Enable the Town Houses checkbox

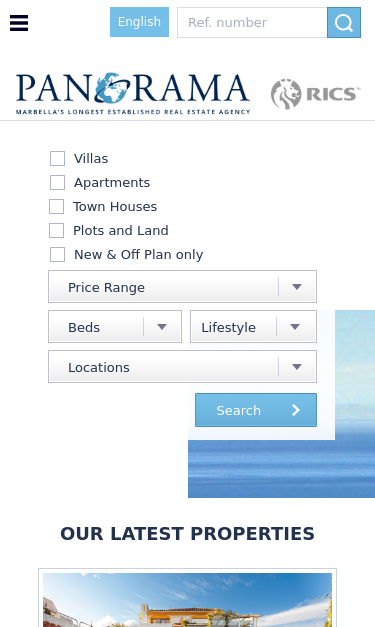click(x=56, y=207)
